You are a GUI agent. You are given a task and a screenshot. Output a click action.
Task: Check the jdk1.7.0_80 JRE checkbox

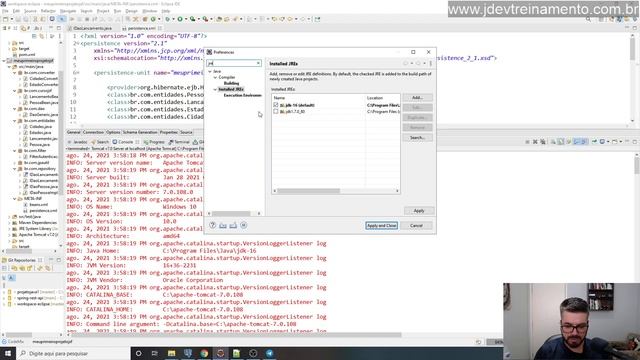276,111
